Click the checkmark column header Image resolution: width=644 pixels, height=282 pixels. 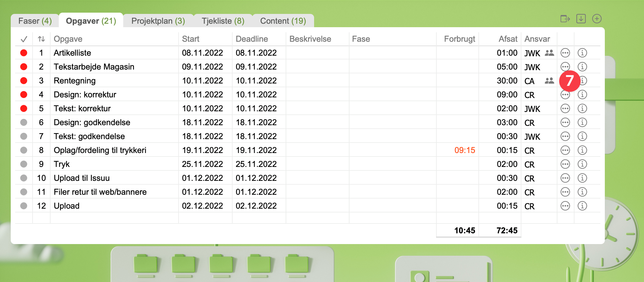24,39
